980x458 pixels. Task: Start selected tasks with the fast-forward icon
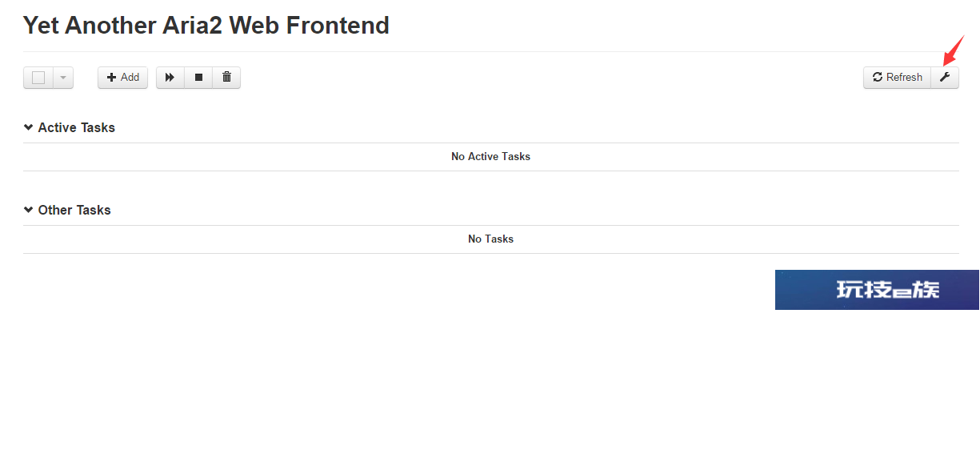pos(170,77)
